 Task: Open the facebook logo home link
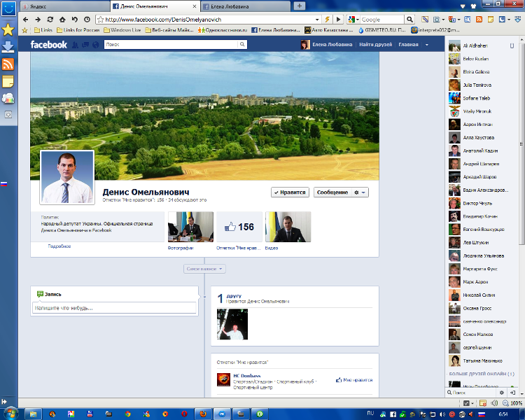[48, 45]
